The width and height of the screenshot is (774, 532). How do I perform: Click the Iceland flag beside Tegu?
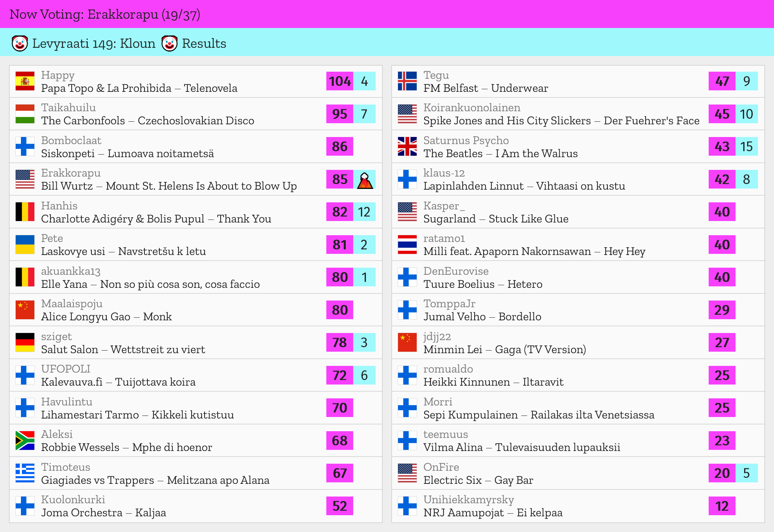[x=407, y=81]
